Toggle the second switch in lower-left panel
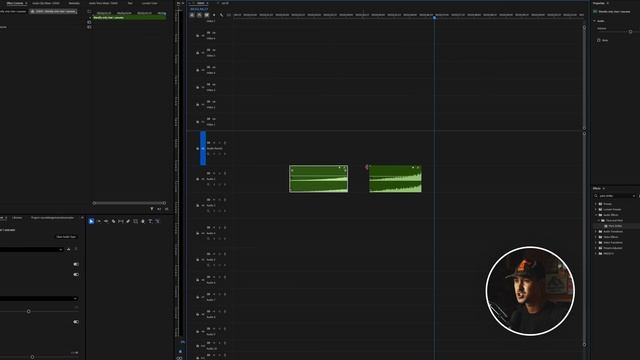 click(76, 275)
